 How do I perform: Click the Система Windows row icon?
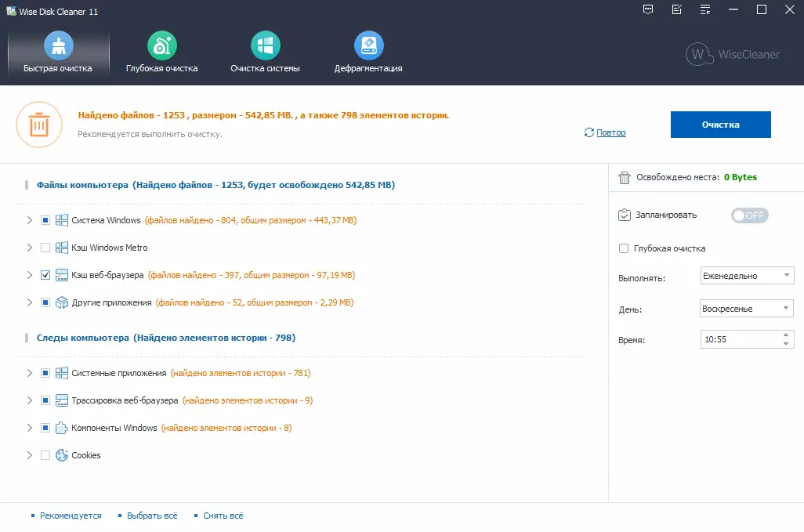pos(62,220)
